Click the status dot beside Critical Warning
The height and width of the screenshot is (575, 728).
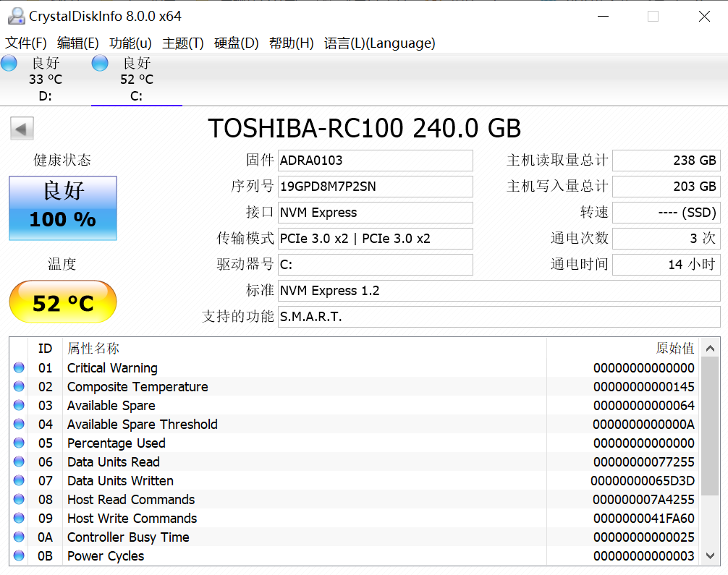19,367
